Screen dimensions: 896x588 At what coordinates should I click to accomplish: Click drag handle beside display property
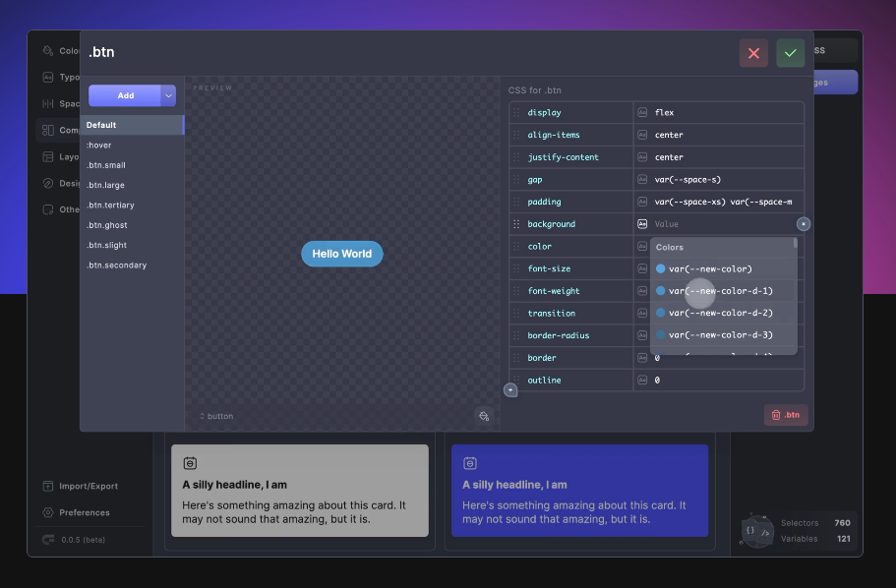pos(516,113)
